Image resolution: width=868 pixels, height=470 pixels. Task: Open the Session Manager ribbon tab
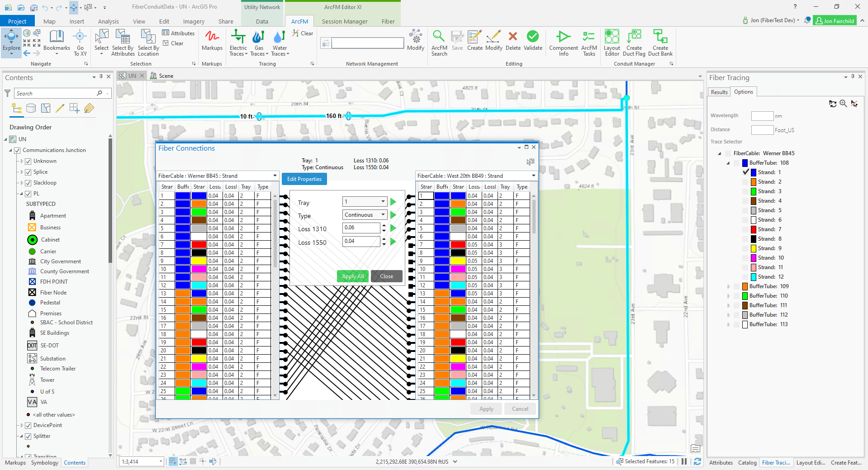coord(345,21)
